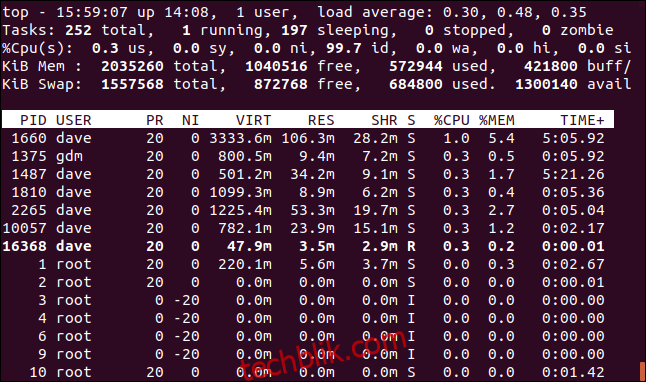Click the root process row PID 10
The image size is (646, 382).
click(308, 372)
